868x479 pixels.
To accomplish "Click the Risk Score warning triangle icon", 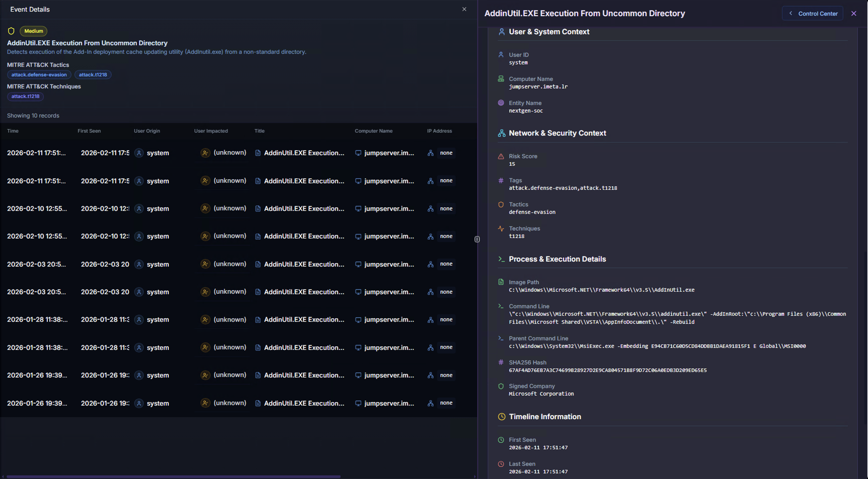I will coord(501,156).
